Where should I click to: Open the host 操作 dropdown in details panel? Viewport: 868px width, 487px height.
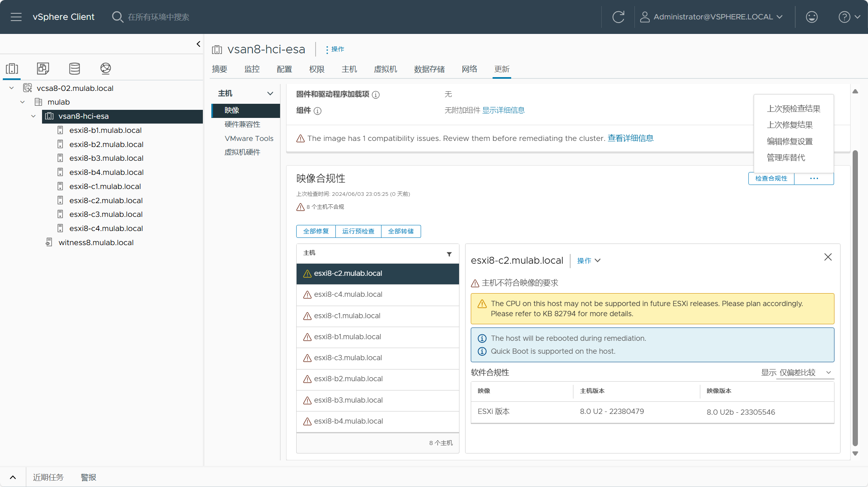point(589,261)
